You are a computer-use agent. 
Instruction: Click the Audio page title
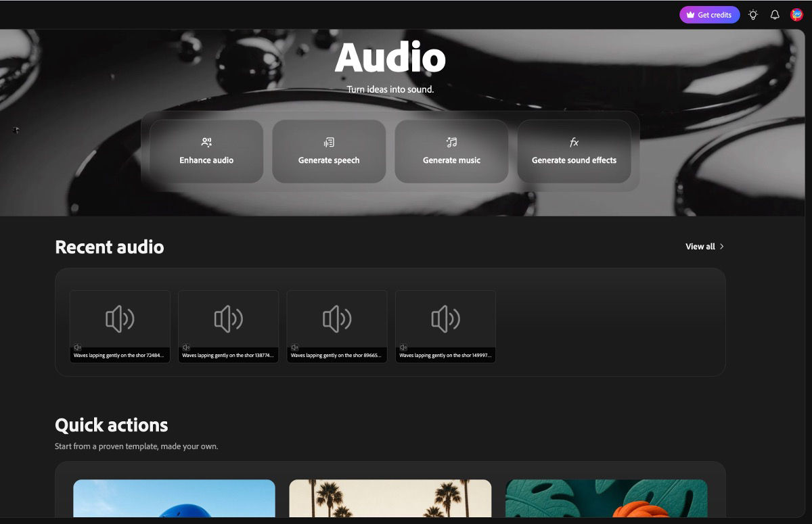390,57
